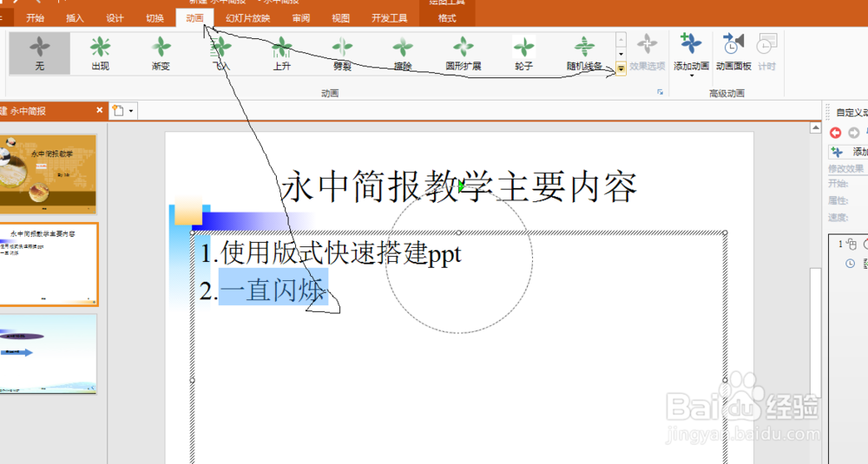Image resolution: width=868 pixels, height=464 pixels.
Task: Switch to the 开始 ribbon tab
Action: click(35, 18)
